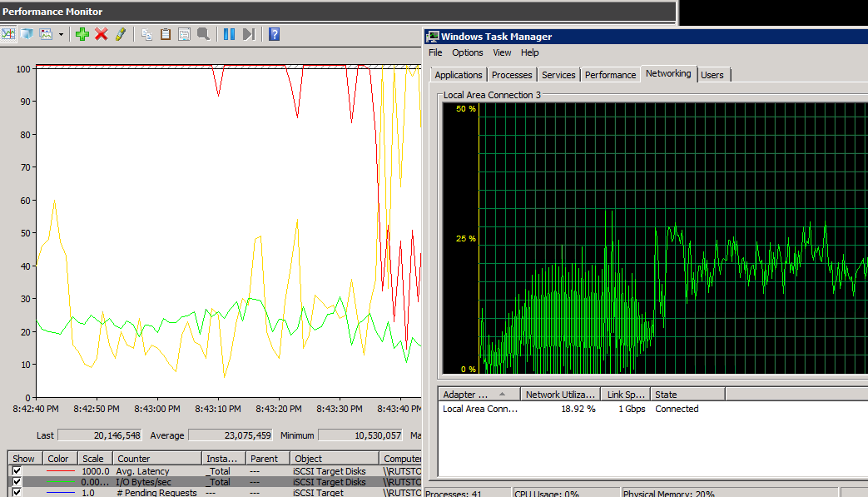Switch to the Applications tab
Screen dimensions: 868x497
click(459, 75)
